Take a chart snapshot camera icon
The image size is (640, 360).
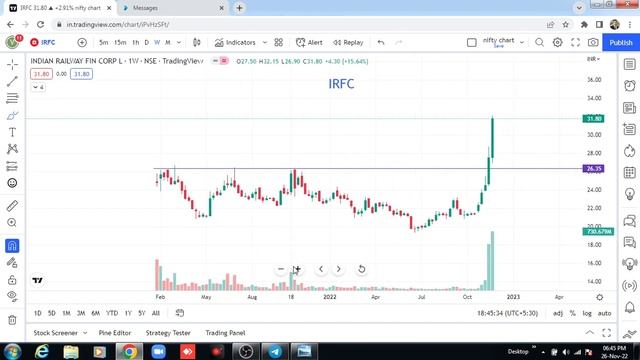[593, 42]
